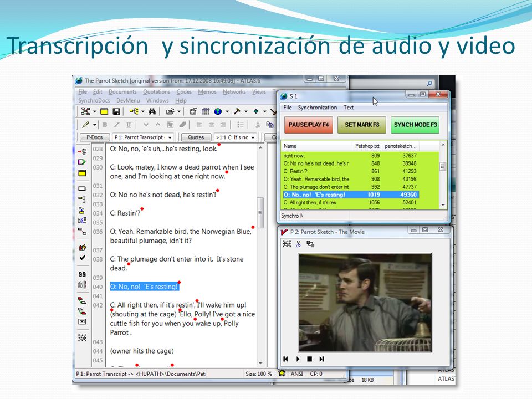Image resolution: width=532 pixels, height=399 pixels.
Task: Click the Parrot Sketch video frame
Action: (x=365, y=303)
